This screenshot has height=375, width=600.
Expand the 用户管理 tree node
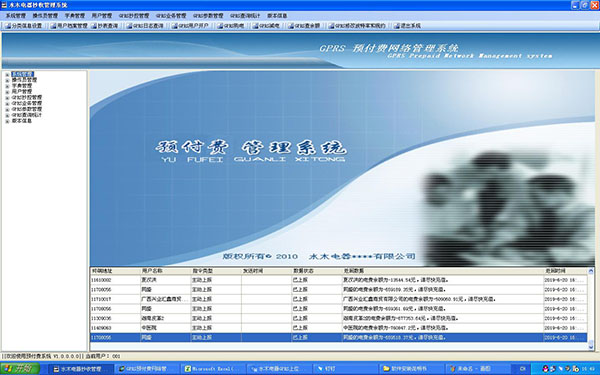click(7, 92)
